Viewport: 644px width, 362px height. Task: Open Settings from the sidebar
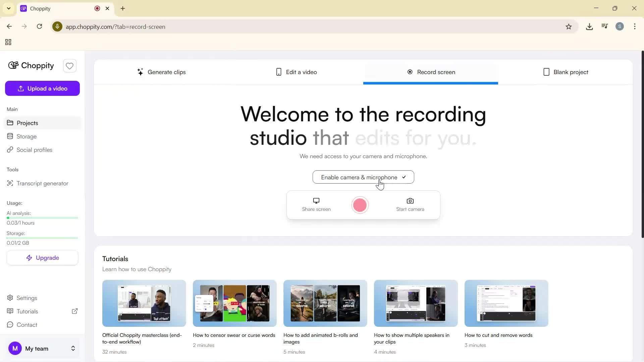click(26, 298)
